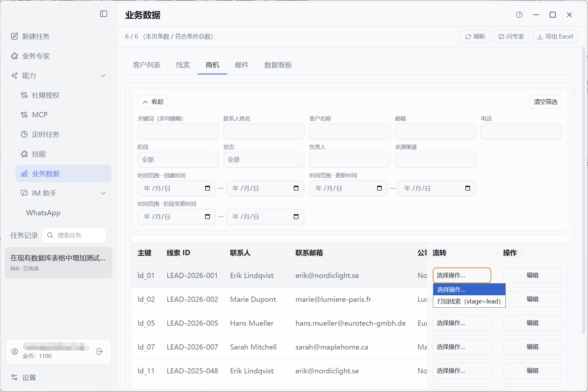The width and height of the screenshot is (588, 392).
Task: Click the Sarah Mitchell contact cell
Action: pos(253,347)
